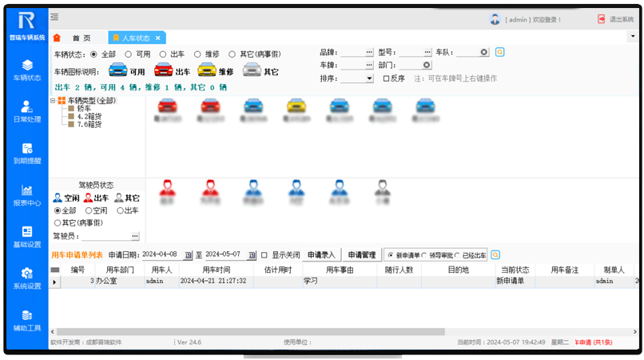Click the search icon beside 车队 field
The height and width of the screenshot is (360, 644).
500,52
